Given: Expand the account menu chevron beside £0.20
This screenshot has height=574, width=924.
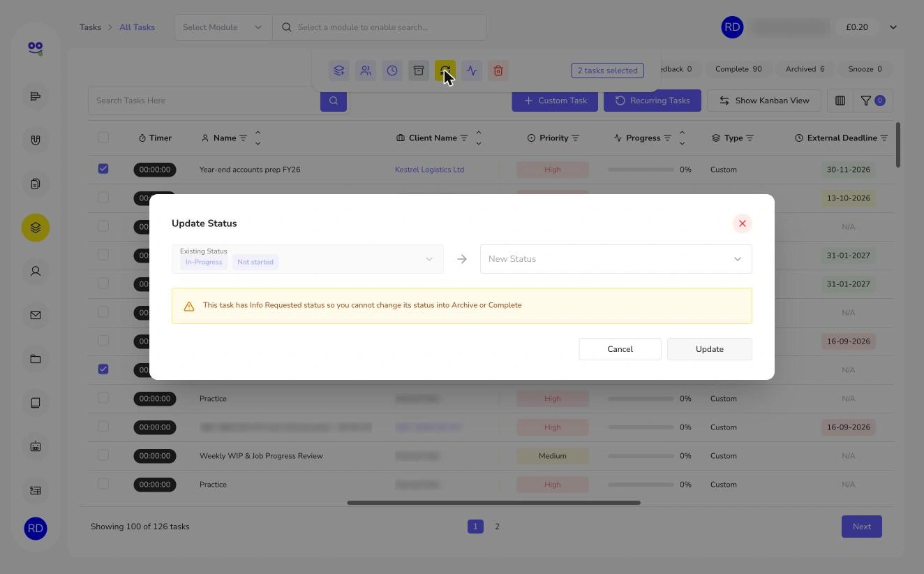Looking at the screenshot, I should tap(893, 27).
